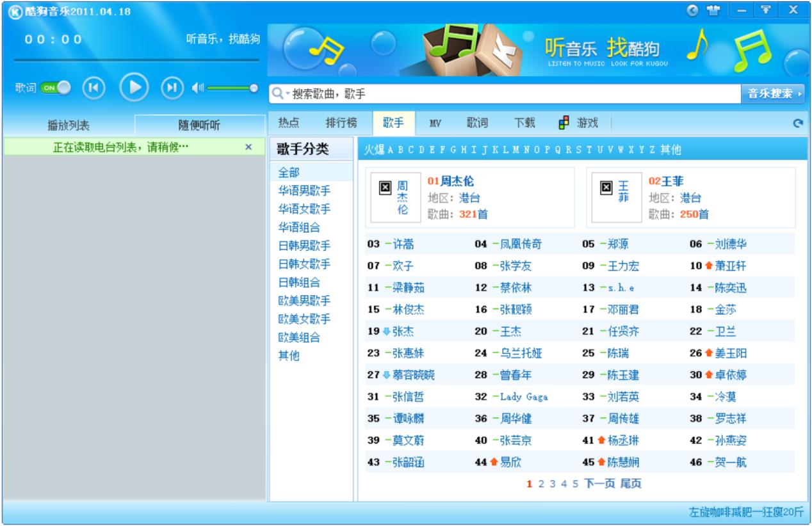Filter singers by letter A
This screenshot has width=812, height=526.
[x=391, y=150]
